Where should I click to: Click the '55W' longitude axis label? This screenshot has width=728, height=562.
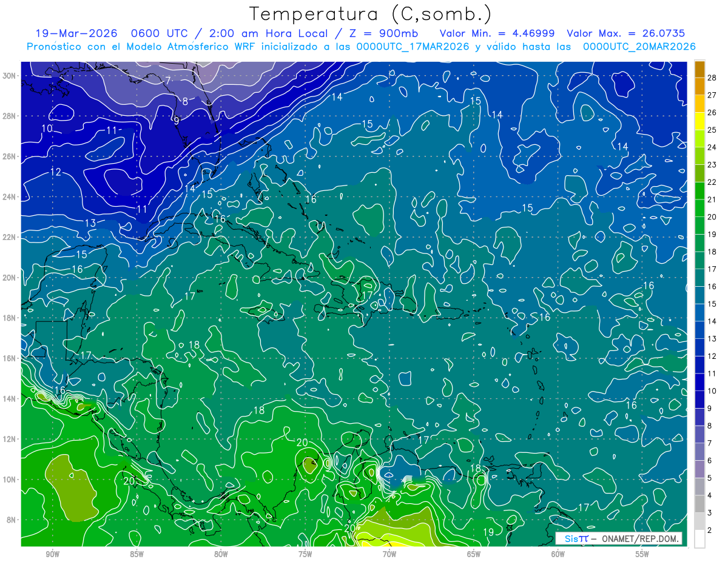642,554
